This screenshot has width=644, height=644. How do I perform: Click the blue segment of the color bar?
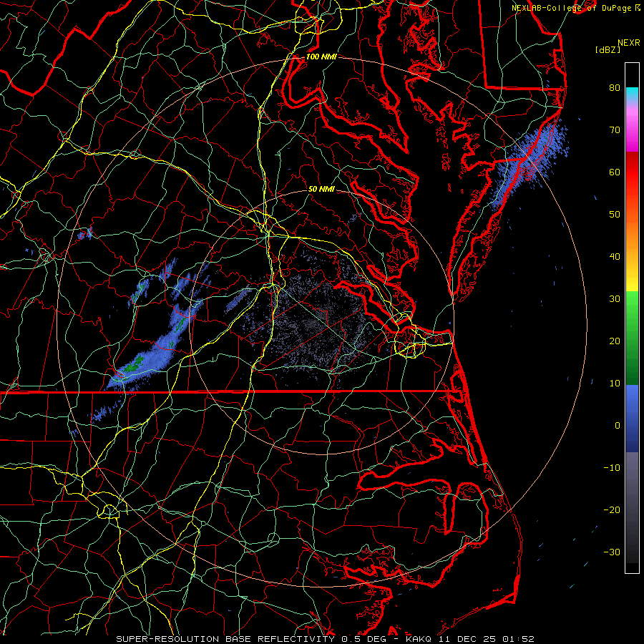click(x=632, y=419)
